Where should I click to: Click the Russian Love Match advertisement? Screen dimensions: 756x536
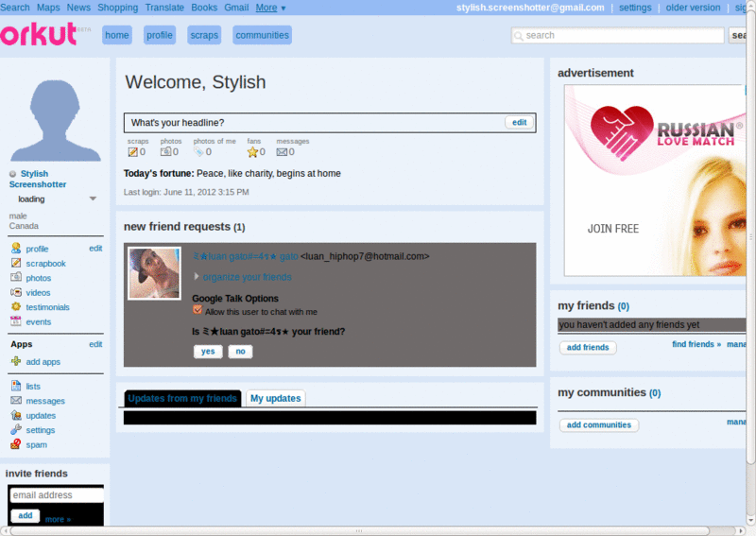(655, 181)
